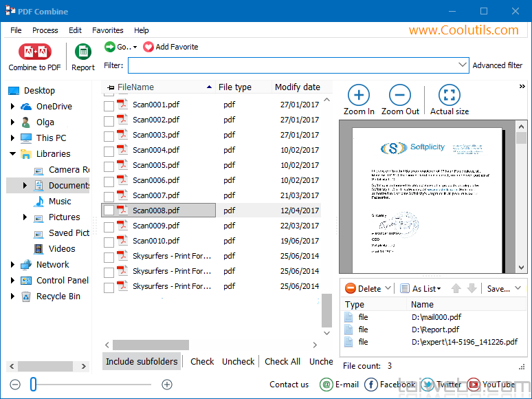Click the thumbnail size slider handle

coord(33,385)
